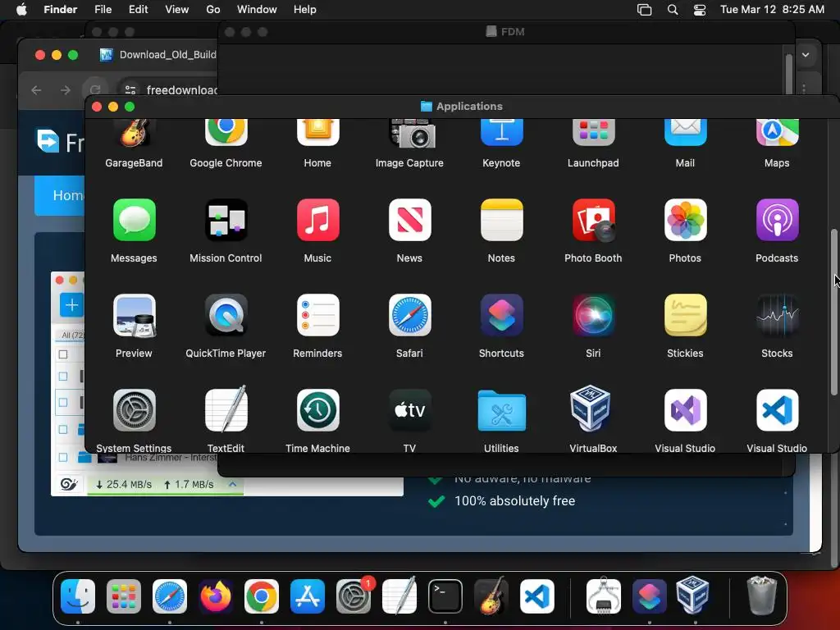The height and width of the screenshot is (630, 840).
Task: Open the Notes app
Action: point(501,220)
